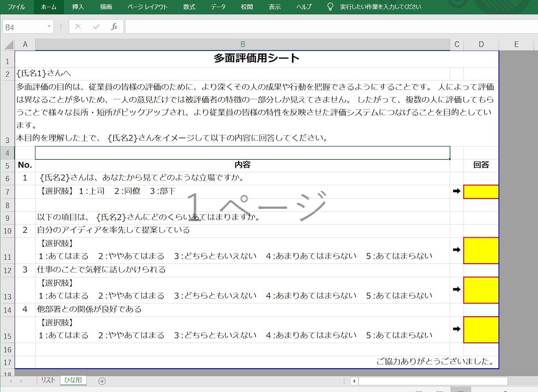Viewport: 538px width, 392px height.
Task: Click ご協力ありがとうございました。 cell
Action: 435,362
